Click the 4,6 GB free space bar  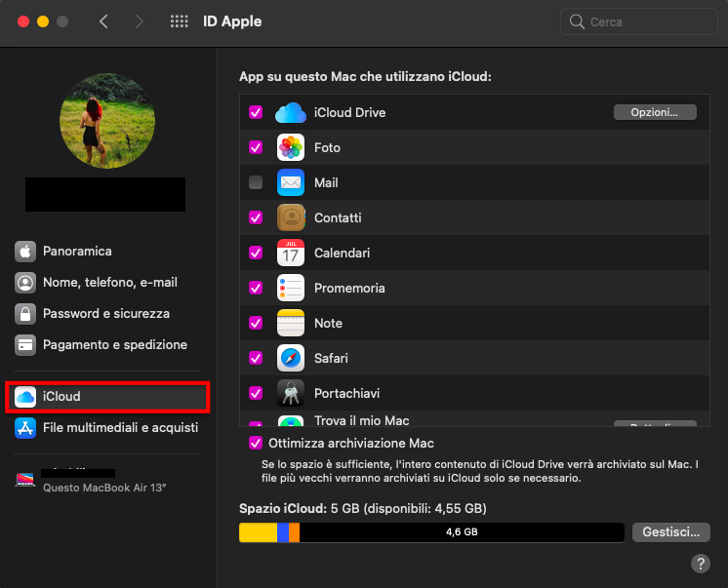point(462,532)
